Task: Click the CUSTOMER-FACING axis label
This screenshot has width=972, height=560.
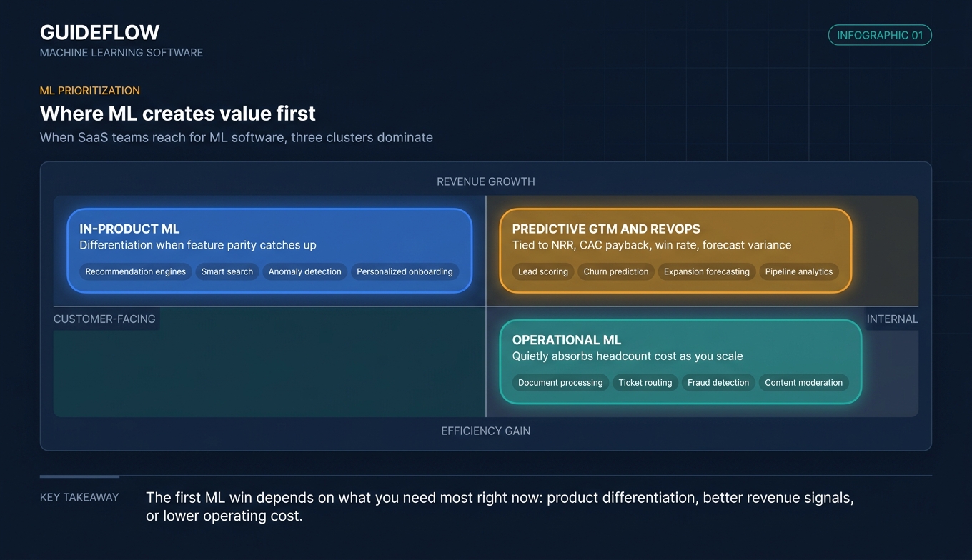Action: coord(104,319)
